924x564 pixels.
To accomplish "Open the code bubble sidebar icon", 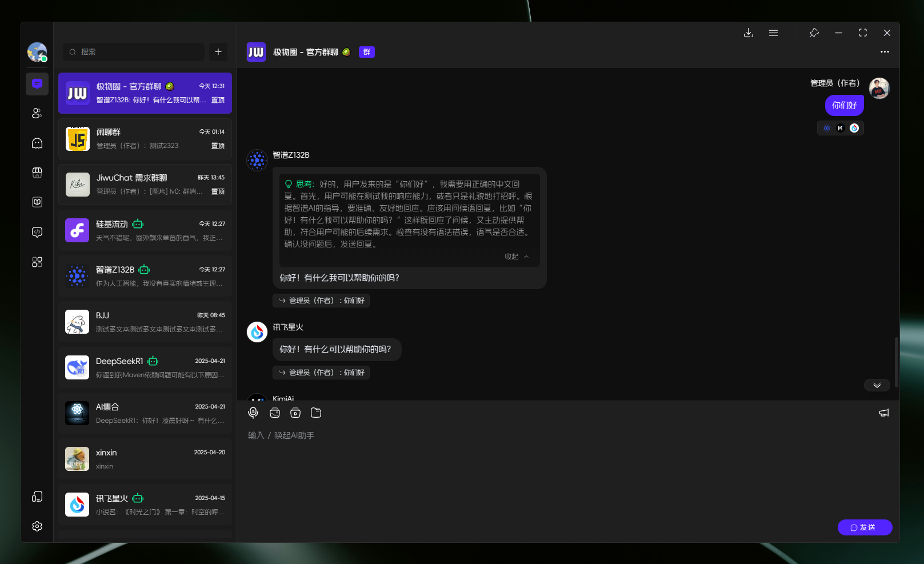I will (x=37, y=232).
